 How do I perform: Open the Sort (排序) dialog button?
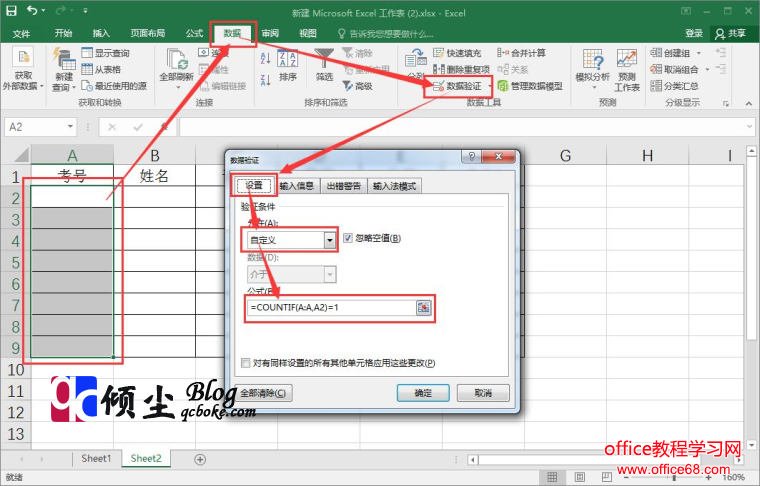287,66
